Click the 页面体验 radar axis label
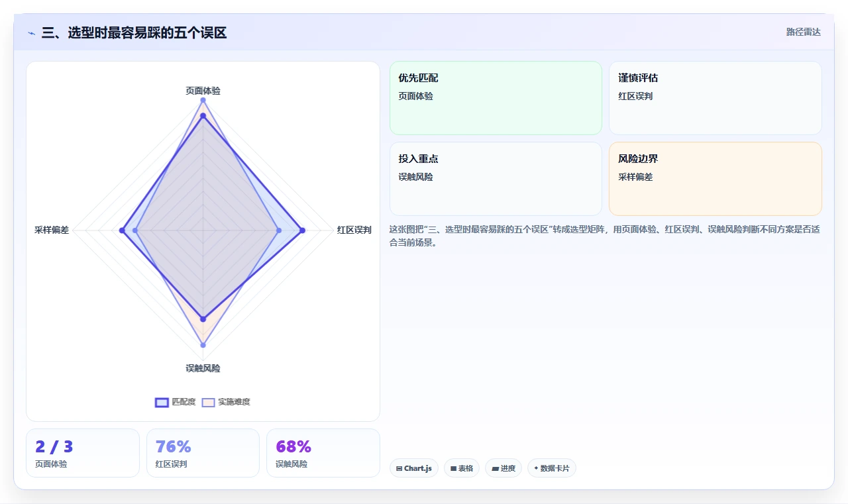Image resolution: width=848 pixels, height=504 pixels. pyautogui.click(x=203, y=91)
